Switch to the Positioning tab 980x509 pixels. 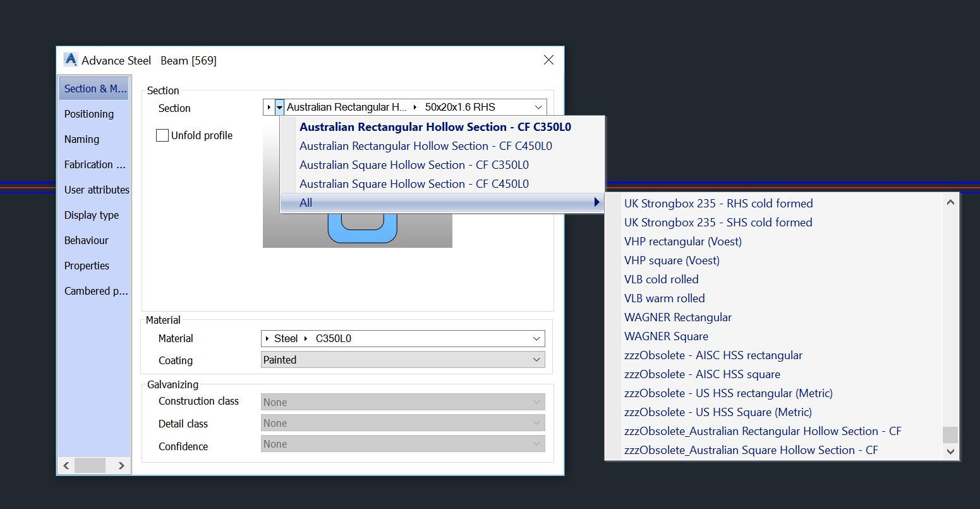pyautogui.click(x=89, y=114)
